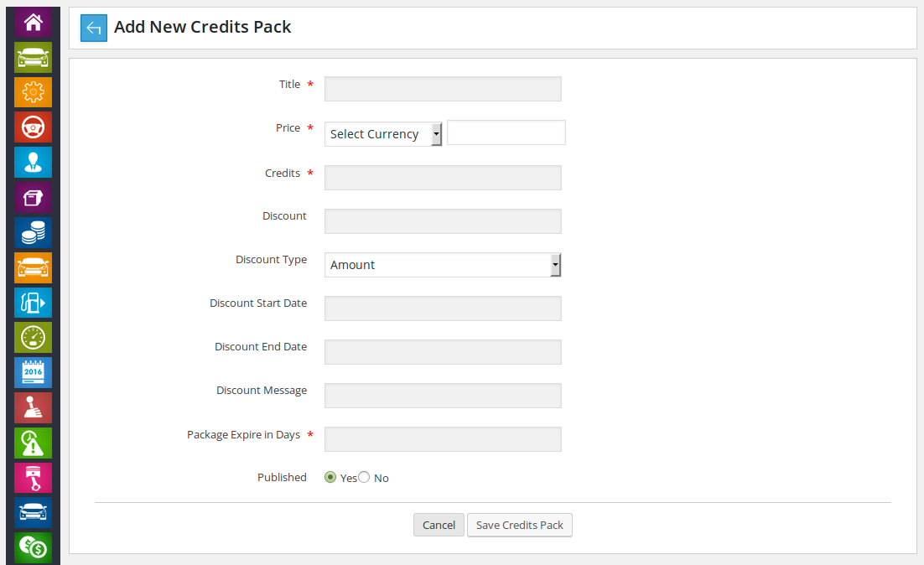
Task: Open the purple home icon in sidebar
Action: click(33, 23)
